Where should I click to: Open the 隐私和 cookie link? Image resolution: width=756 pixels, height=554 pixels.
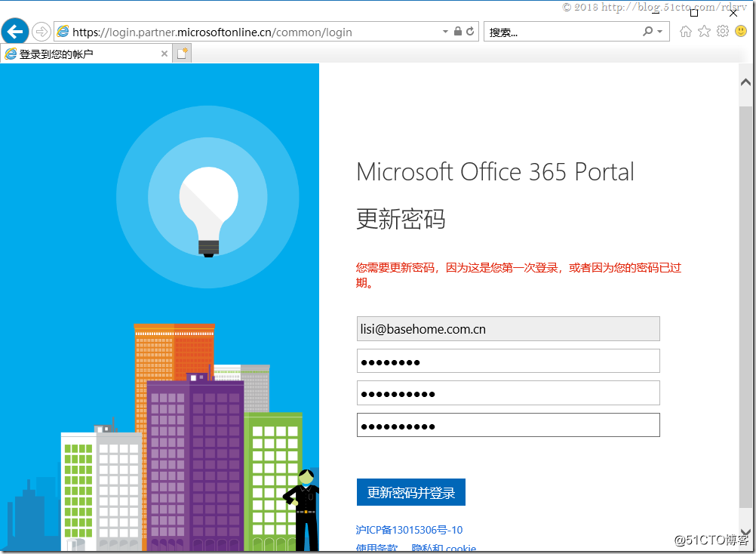(444, 548)
